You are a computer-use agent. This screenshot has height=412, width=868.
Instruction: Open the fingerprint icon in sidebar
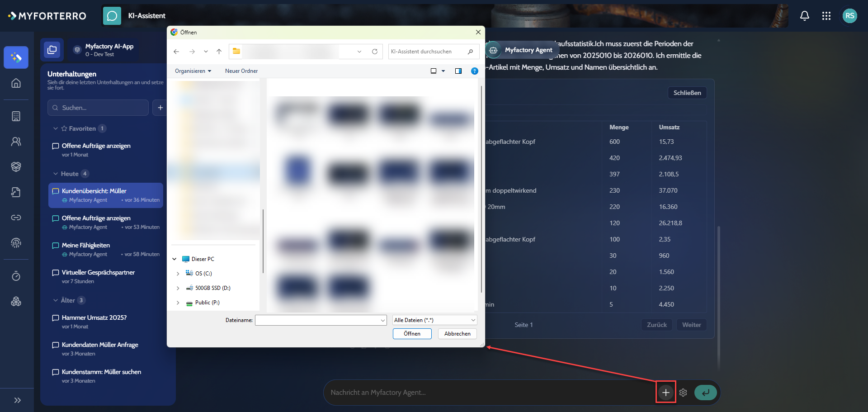click(x=16, y=243)
